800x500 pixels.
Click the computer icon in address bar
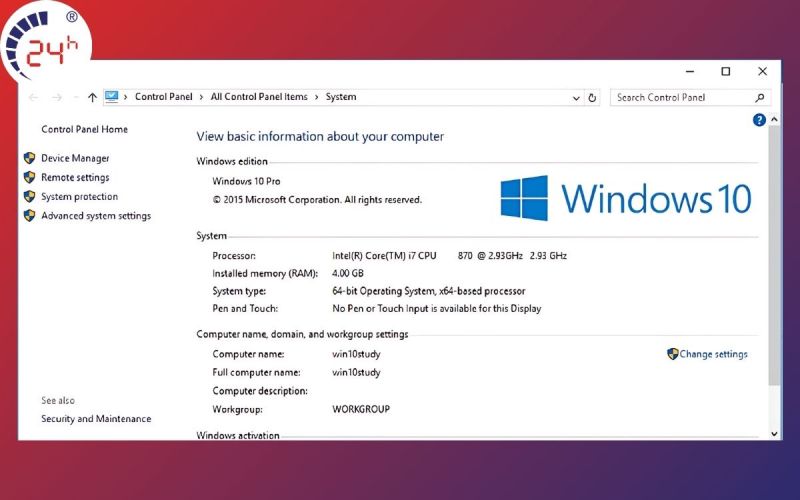(x=112, y=96)
